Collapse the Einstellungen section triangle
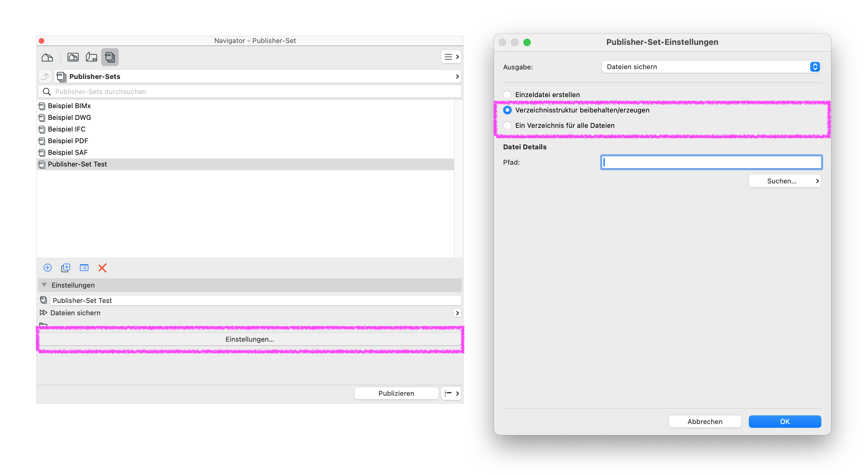 tap(44, 285)
